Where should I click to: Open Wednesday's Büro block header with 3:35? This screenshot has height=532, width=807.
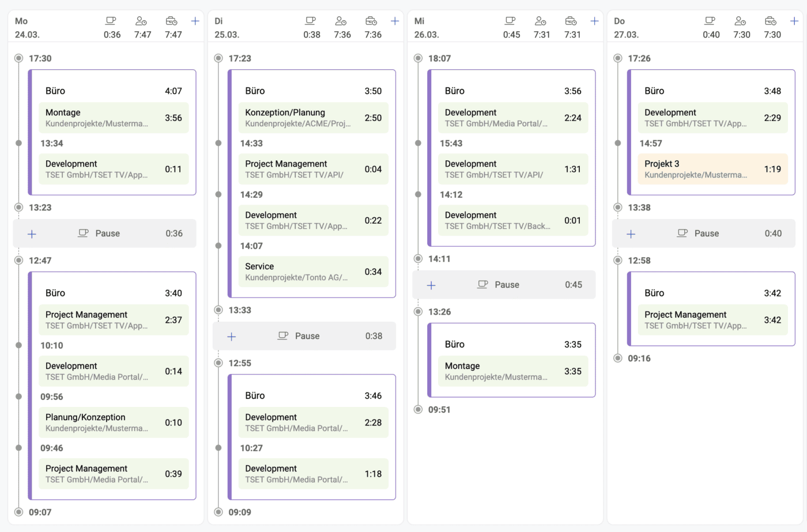point(512,344)
